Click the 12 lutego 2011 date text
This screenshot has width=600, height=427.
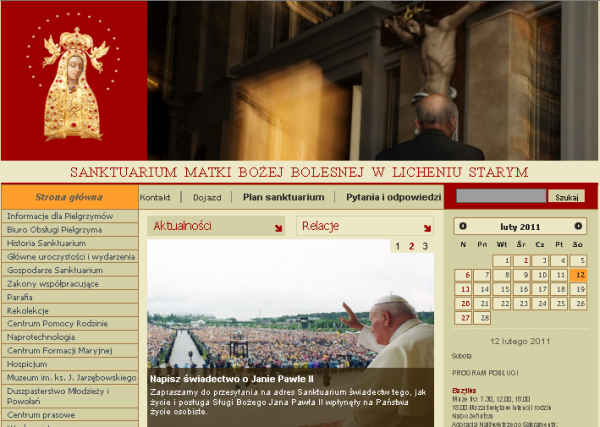tap(520, 341)
